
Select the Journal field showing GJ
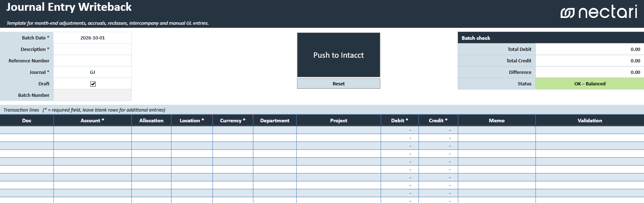pyautogui.click(x=93, y=72)
